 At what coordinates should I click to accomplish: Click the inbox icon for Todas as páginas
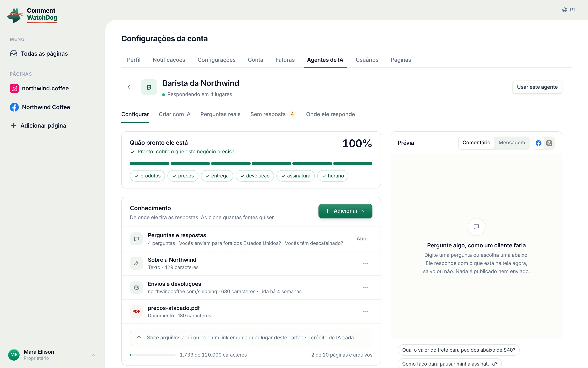point(14,54)
